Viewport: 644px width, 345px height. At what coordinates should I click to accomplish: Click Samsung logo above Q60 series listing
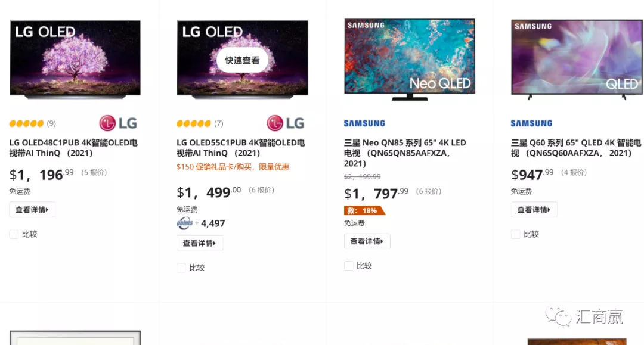[x=531, y=123]
